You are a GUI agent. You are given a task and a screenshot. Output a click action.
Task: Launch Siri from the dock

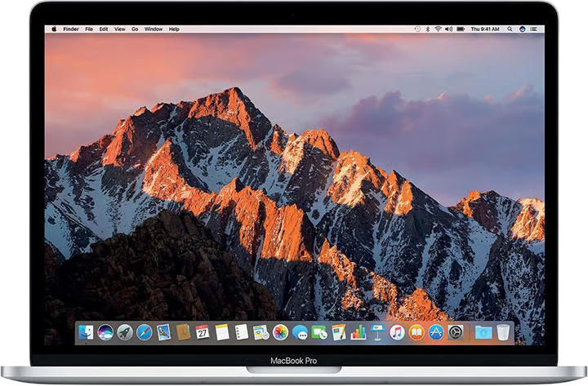105,332
